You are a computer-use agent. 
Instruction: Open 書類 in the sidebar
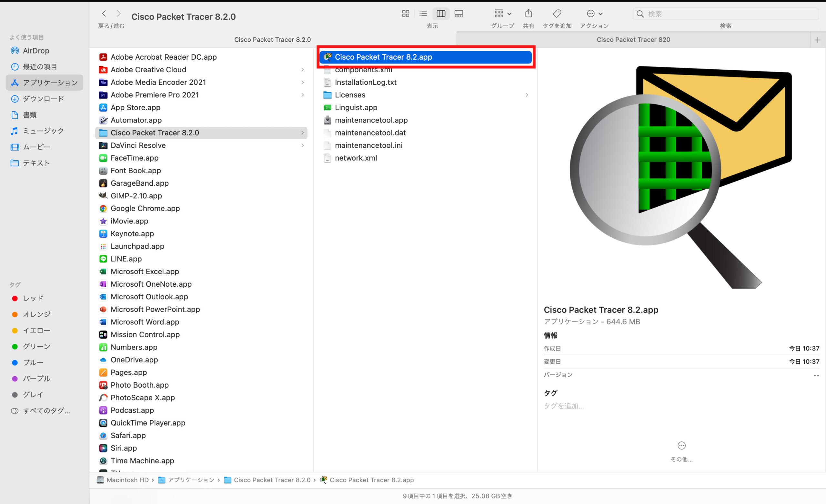point(44,114)
